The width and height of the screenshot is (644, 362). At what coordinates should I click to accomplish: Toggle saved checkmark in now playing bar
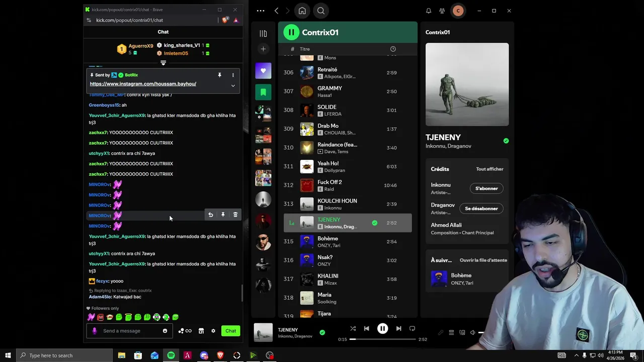(322, 332)
